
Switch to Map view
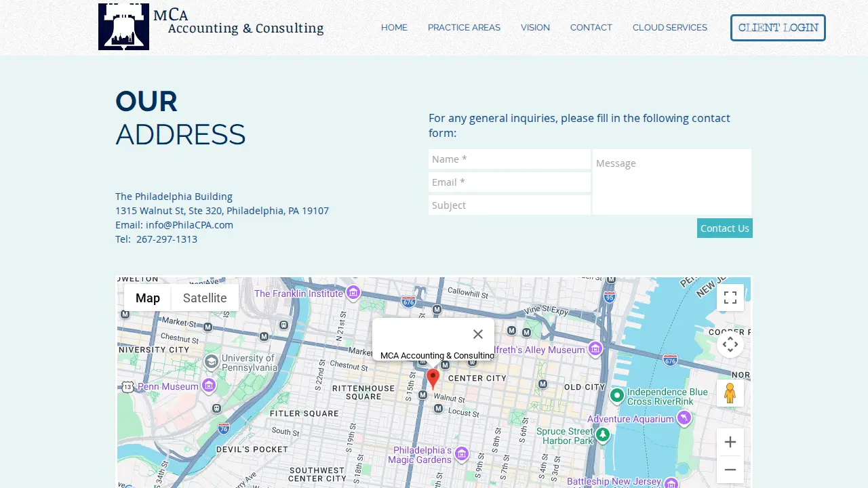pyautogui.click(x=148, y=298)
